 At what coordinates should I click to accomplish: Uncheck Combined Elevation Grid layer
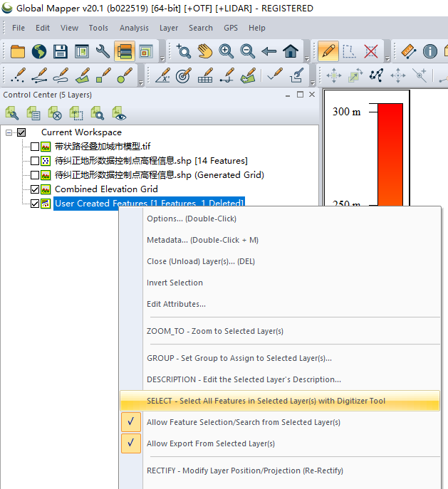click(x=35, y=189)
